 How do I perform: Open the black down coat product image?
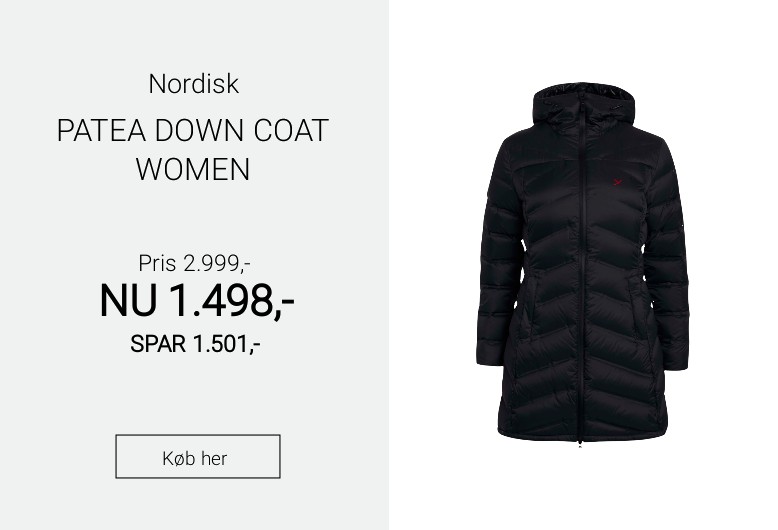click(583, 265)
